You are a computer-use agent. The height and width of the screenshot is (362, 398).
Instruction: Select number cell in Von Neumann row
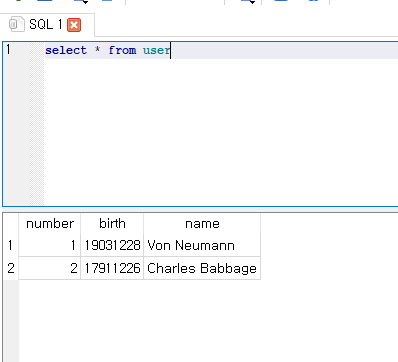(x=50, y=246)
